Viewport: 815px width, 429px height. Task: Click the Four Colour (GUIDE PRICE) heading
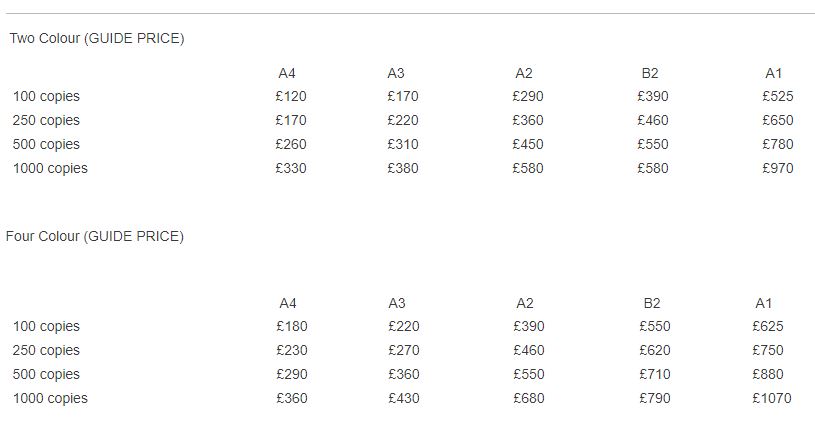(95, 237)
